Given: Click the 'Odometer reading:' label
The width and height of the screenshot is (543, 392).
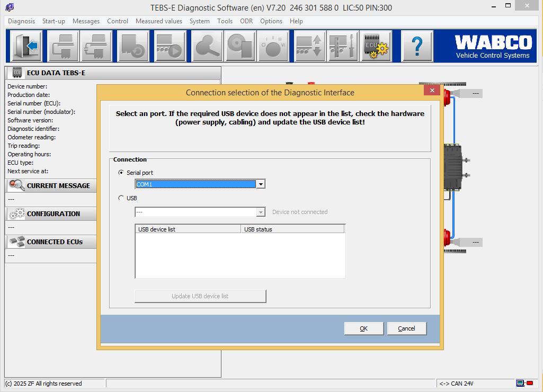Looking at the screenshot, I should coord(31,137).
